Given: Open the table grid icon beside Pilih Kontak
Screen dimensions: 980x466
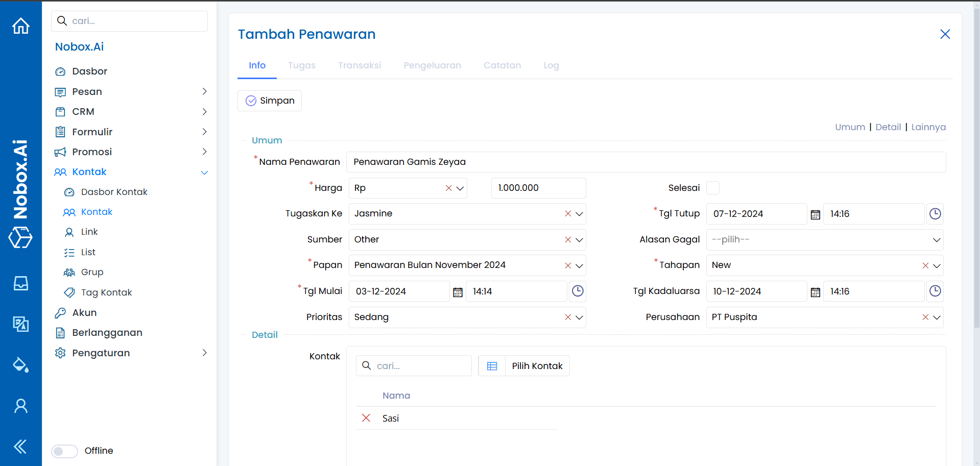Looking at the screenshot, I should [x=492, y=365].
